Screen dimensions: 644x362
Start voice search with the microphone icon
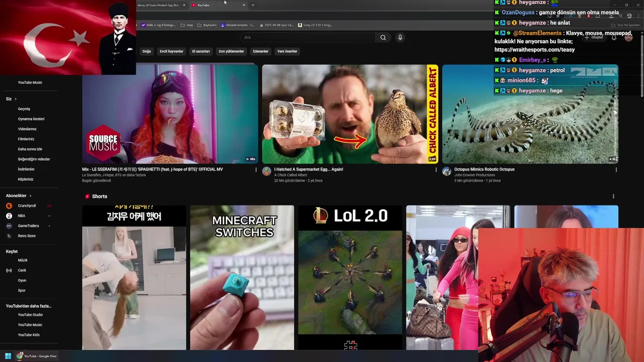point(400,37)
